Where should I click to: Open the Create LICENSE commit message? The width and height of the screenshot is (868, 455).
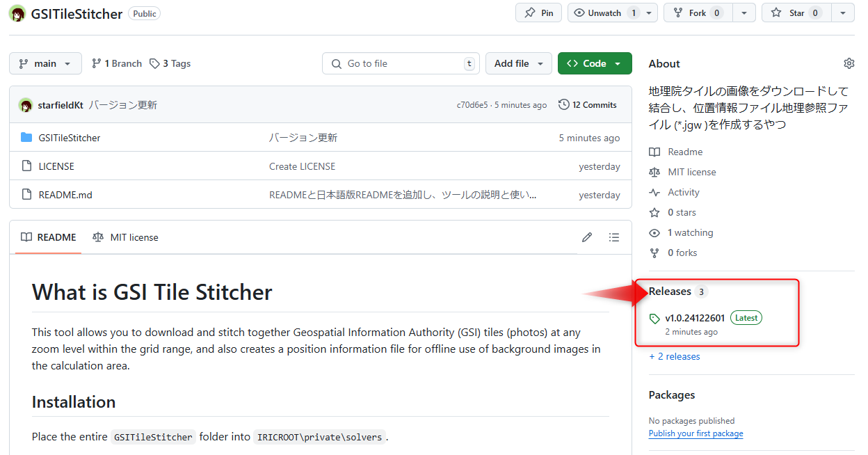coord(302,166)
